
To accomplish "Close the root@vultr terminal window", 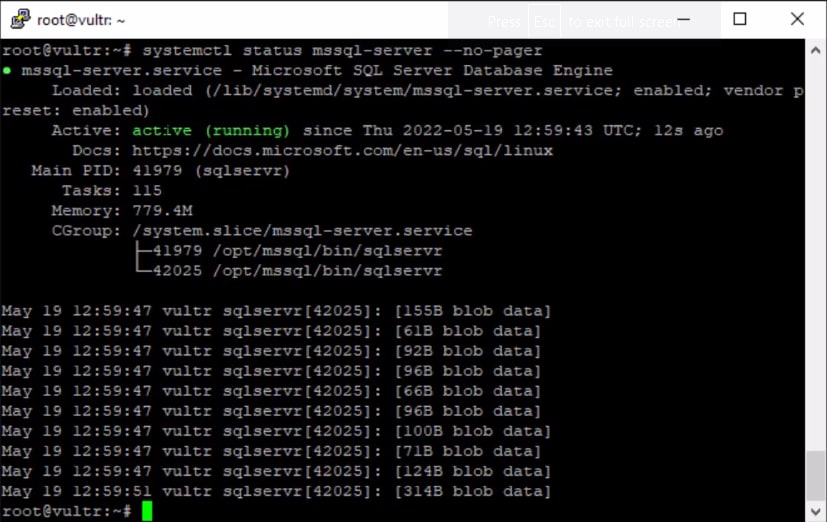I will 797,20.
